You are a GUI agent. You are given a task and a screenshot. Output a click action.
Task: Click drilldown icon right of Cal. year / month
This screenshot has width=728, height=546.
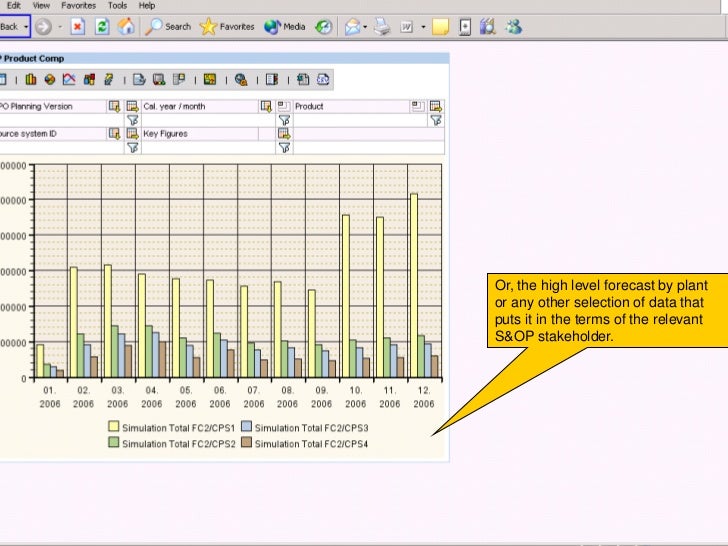pyautogui.click(x=266, y=106)
